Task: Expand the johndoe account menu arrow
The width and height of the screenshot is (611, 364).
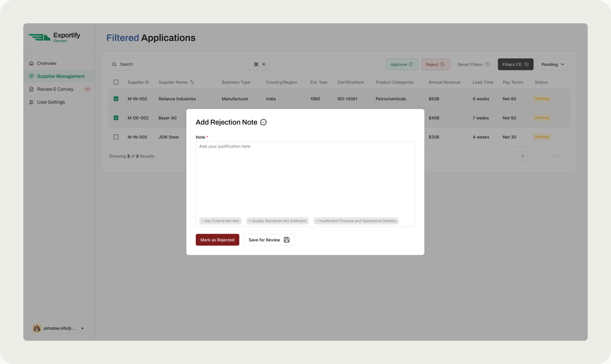Action: [82, 328]
